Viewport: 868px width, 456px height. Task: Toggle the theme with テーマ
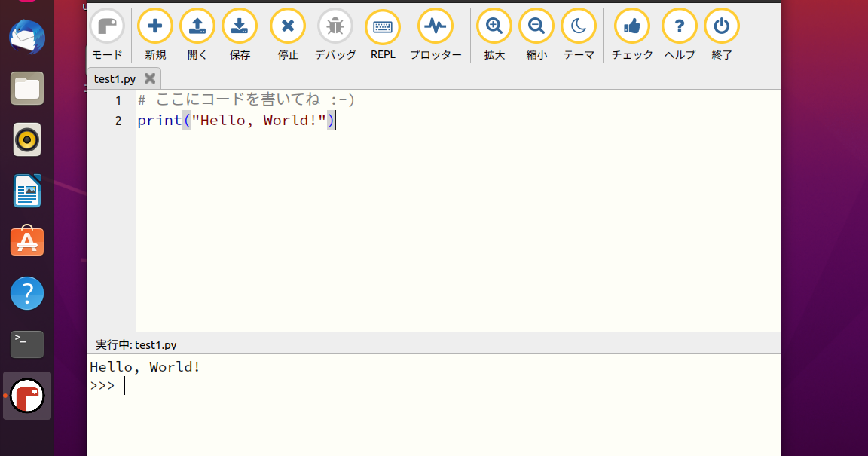click(578, 25)
